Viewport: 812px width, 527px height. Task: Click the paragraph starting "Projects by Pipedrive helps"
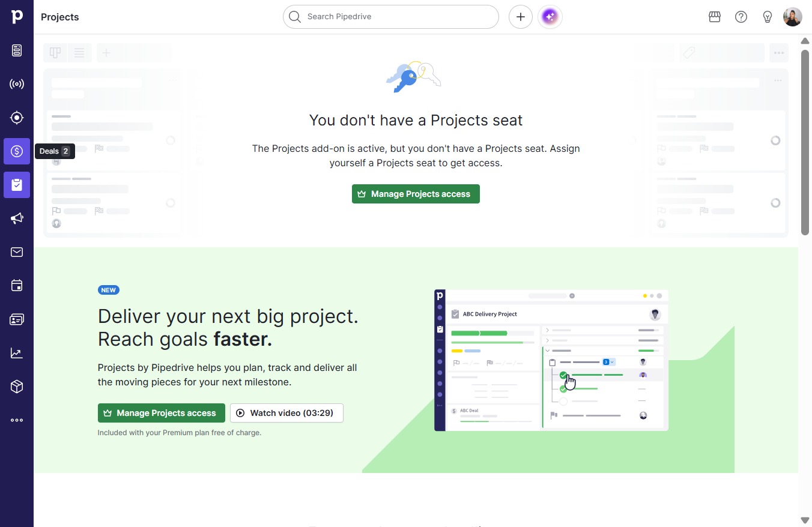[x=227, y=375]
